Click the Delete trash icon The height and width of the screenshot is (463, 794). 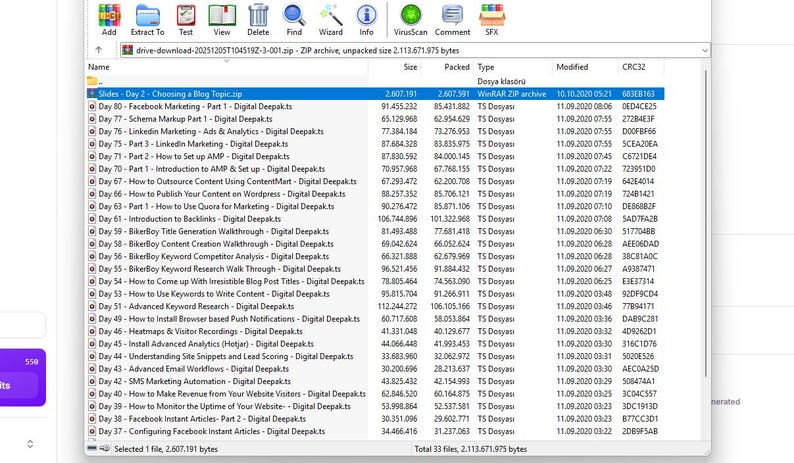(258, 20)
